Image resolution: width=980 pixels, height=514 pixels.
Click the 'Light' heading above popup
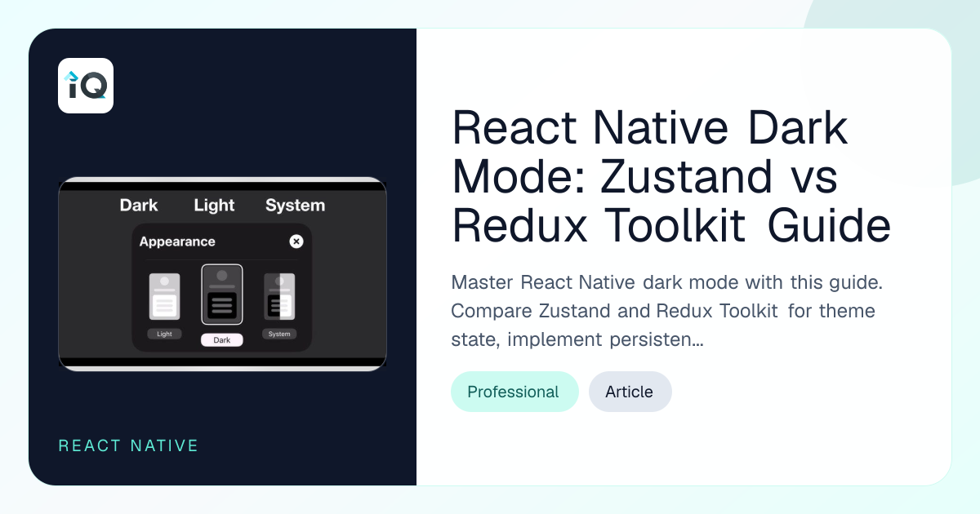tap(214, 206)
